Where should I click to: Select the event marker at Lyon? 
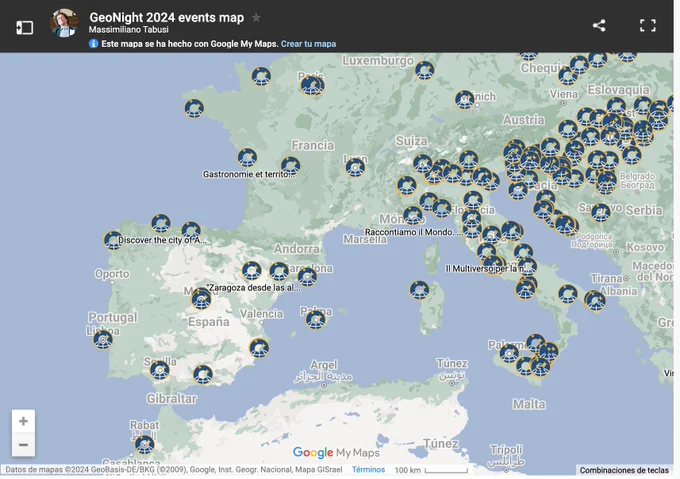tap(355, 167)
